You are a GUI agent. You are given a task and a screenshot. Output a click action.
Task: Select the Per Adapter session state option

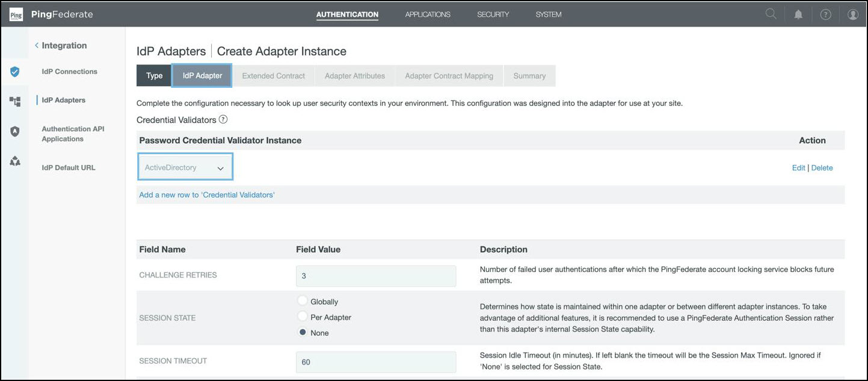(x=303, y=317)
